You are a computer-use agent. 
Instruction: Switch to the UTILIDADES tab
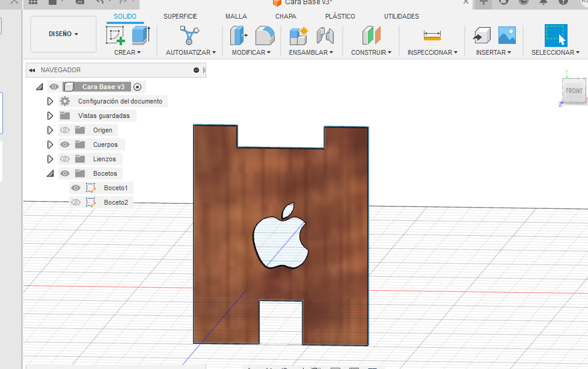(x=402, y=16)
